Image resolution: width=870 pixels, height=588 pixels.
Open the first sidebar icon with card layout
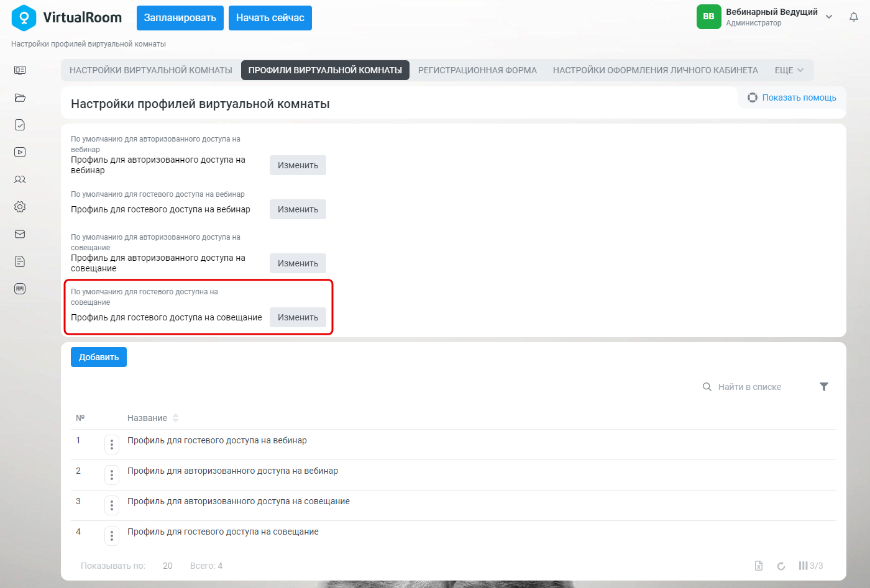20,70
